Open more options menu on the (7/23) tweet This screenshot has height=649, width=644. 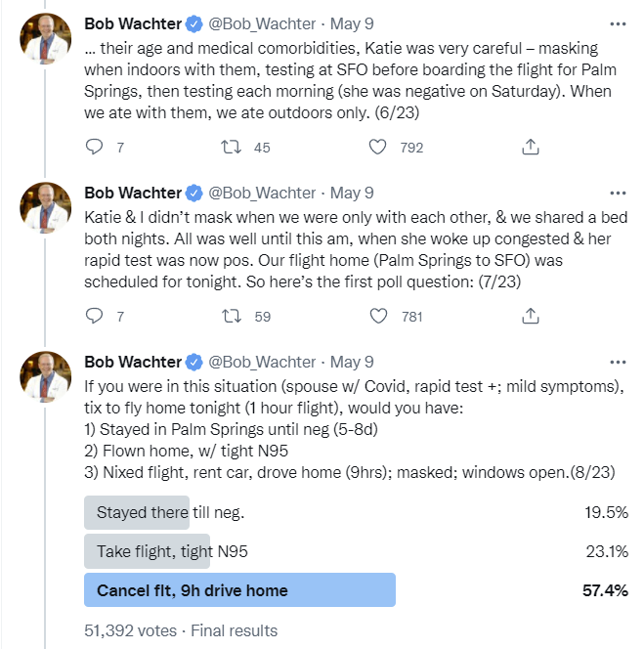pos(618,193)
